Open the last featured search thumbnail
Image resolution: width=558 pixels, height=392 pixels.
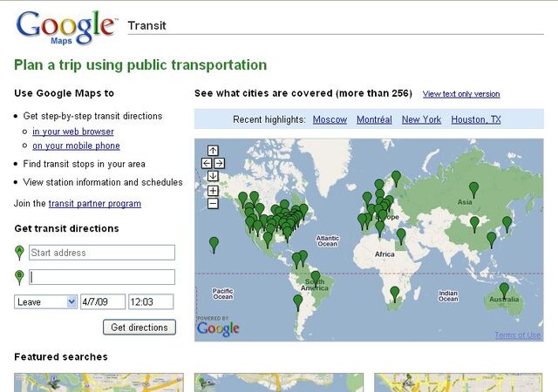(x=459, y=382)
